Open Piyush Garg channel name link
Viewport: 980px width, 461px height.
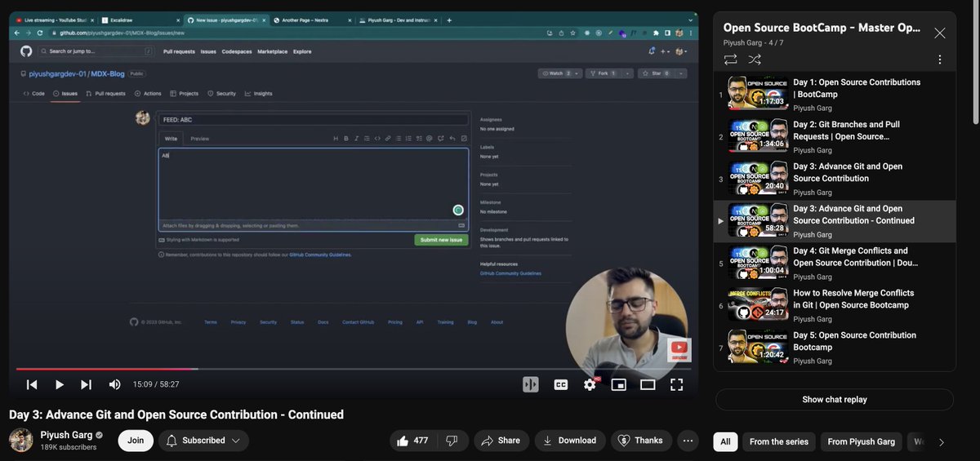(x=66, y=435)
